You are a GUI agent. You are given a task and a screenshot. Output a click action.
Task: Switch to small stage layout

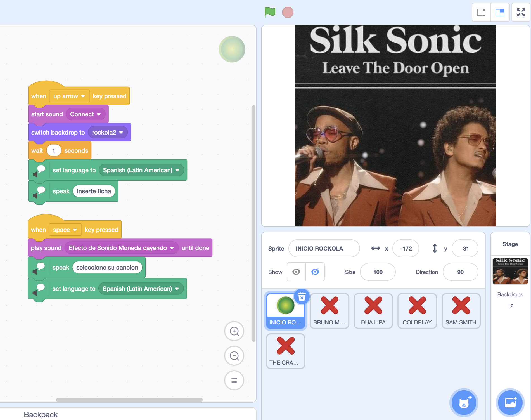click(481, 12)
